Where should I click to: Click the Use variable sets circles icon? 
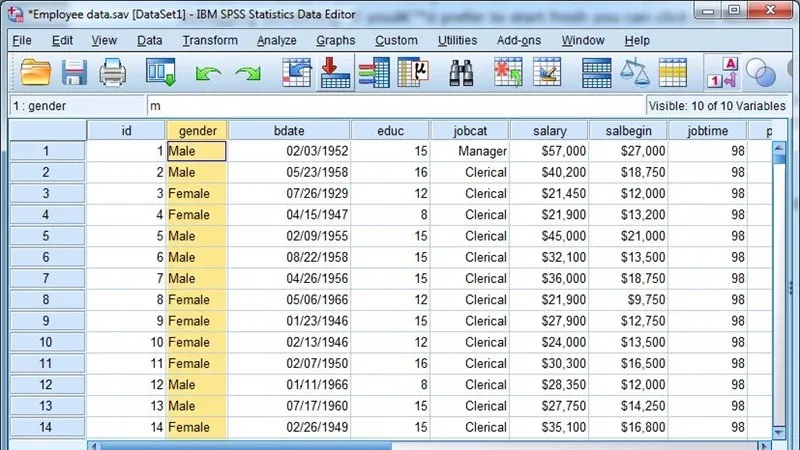click(x=760, y=72)
